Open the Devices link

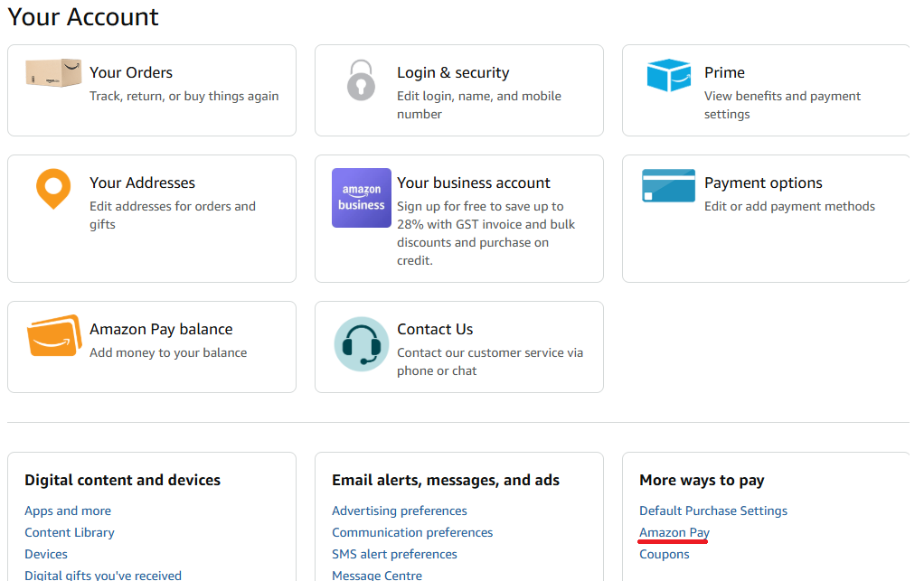click(x=46, y=554)
